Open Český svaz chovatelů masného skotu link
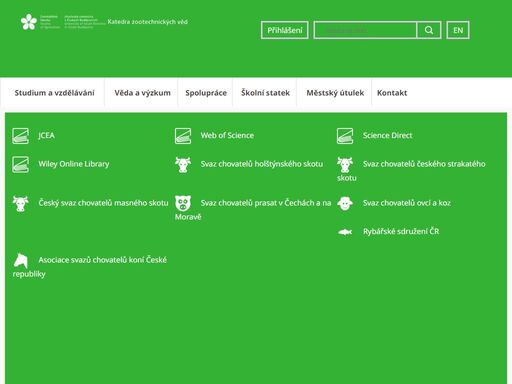 click(103, 203)
